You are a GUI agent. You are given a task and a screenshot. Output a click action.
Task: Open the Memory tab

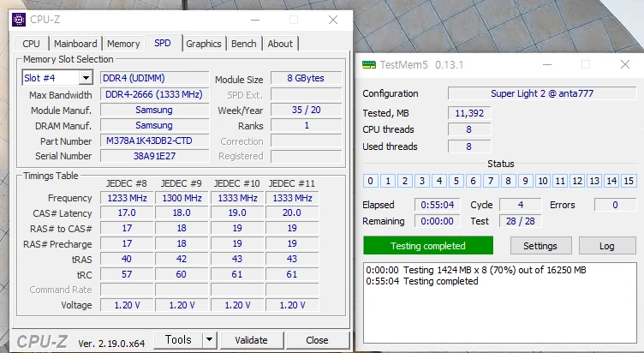123,44
